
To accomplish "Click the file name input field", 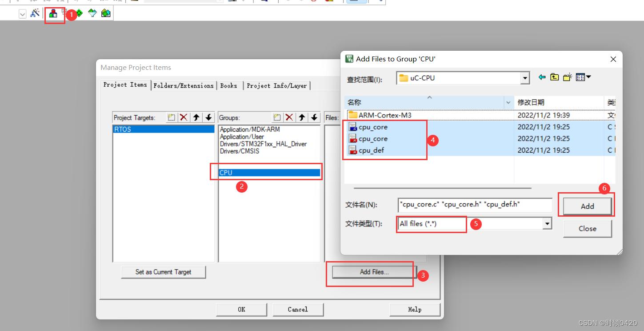I will [475, 205].
